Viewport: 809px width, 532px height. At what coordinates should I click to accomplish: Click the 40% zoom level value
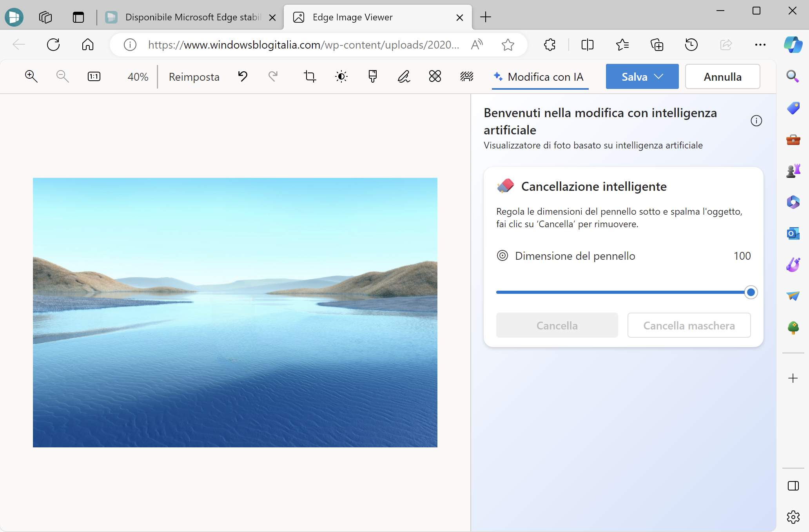pyautogui.click(x=138, y=77)
